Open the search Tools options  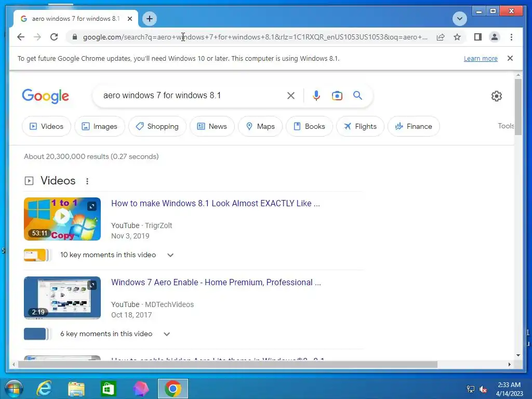pyautogui.click(x=506, y=126)
